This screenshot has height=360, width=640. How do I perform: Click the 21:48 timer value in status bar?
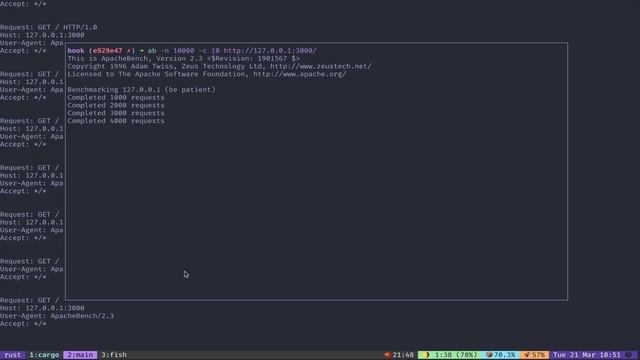(403, 355)
